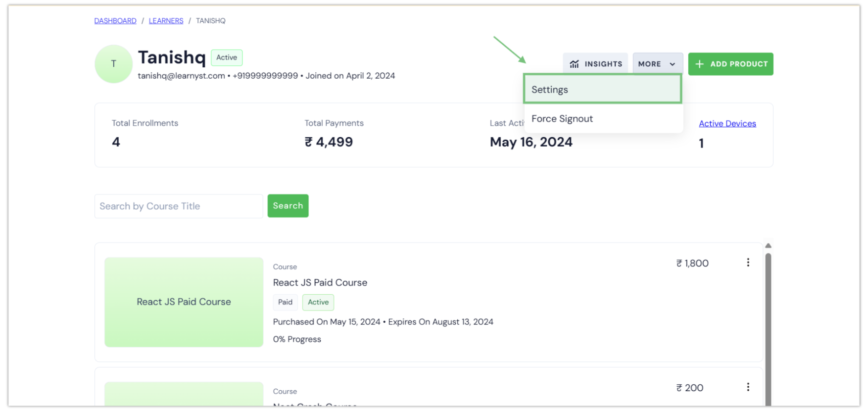Open the React JS Paid Course title

click(x=320, y=283)
